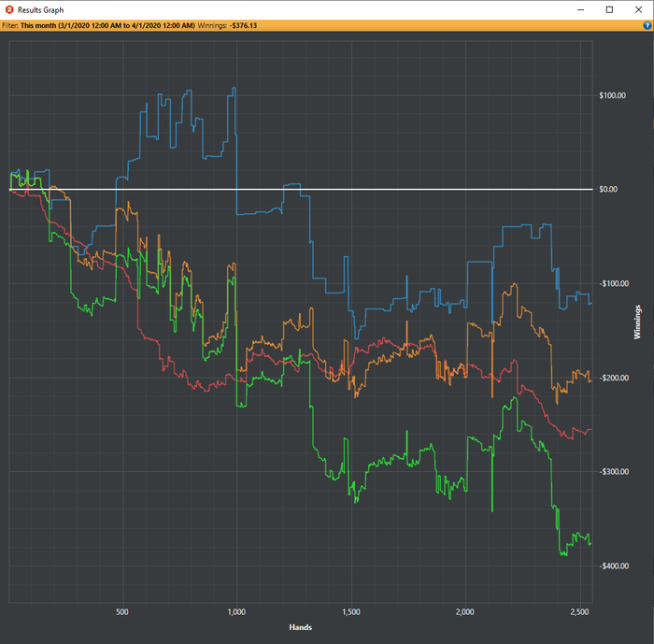Image resolution: width=654 pixels, height=644 pixels.
Task: Click the Hands x-axis title
Action: 300,627
